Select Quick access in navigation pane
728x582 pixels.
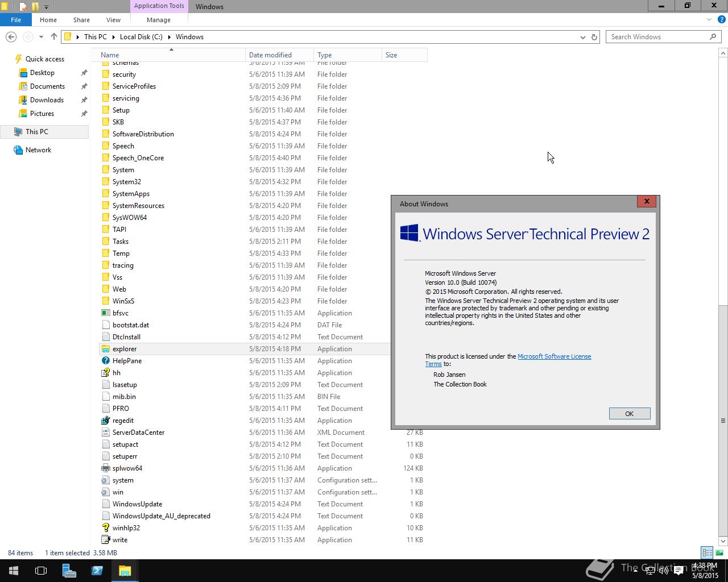click(45, 59)
